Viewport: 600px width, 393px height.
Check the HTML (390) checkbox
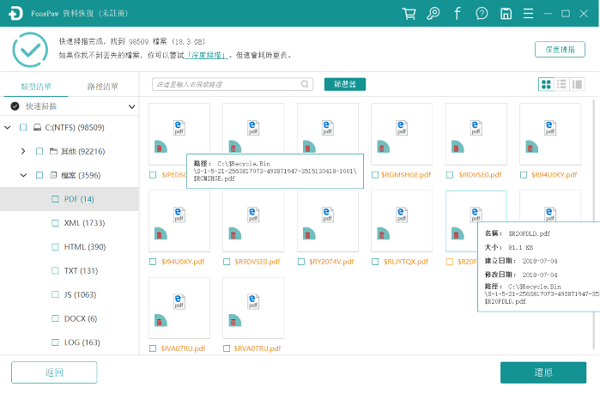[55, 247]
